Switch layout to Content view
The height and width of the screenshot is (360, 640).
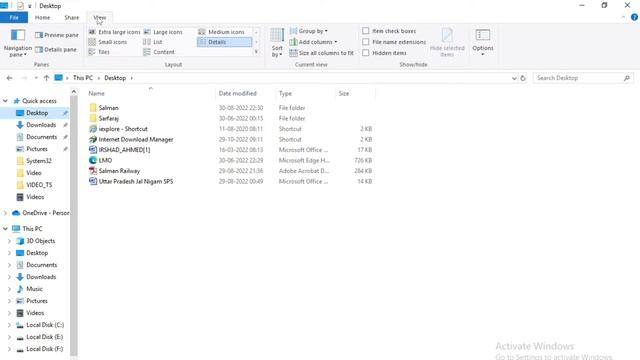pyautogui.click(x=159, y=52)
